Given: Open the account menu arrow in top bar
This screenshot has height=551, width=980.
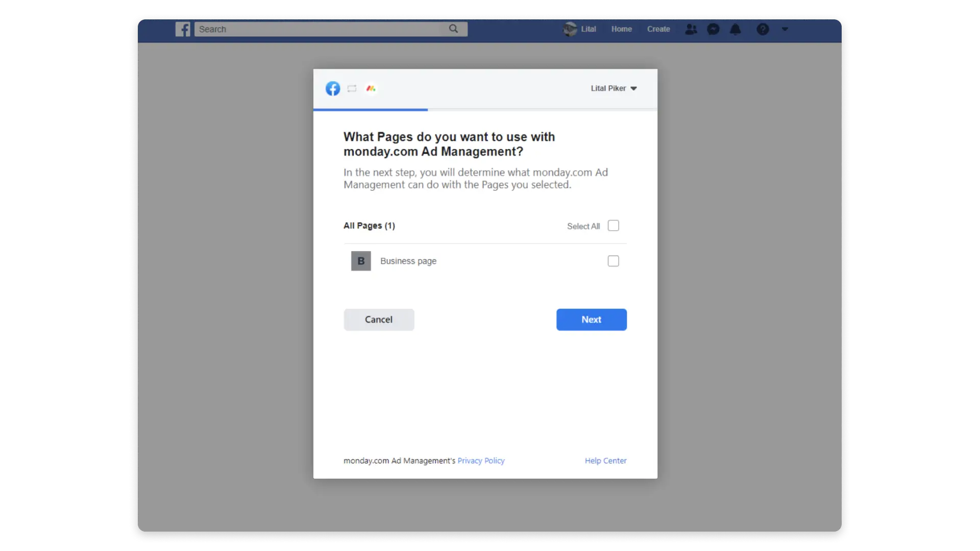Looking at the screenshot, I should [x=785, y=29].
